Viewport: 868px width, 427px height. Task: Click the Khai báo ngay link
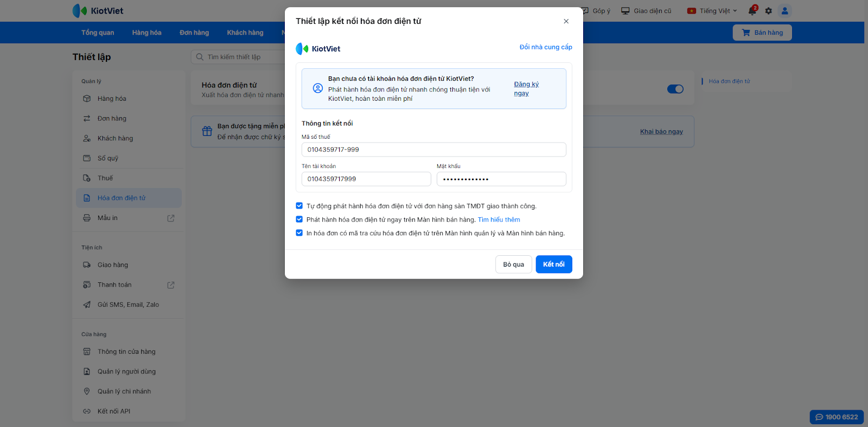[x=661, y=132]
